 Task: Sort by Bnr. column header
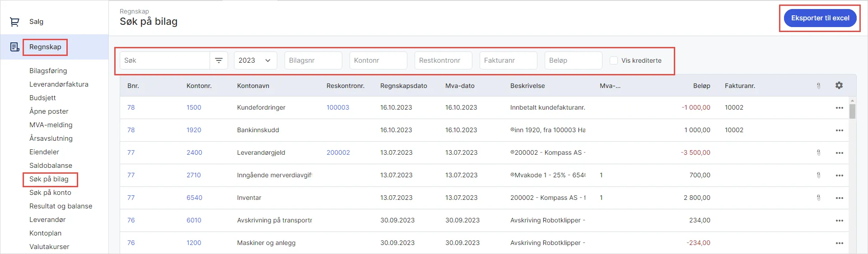[x=133, y=86]
